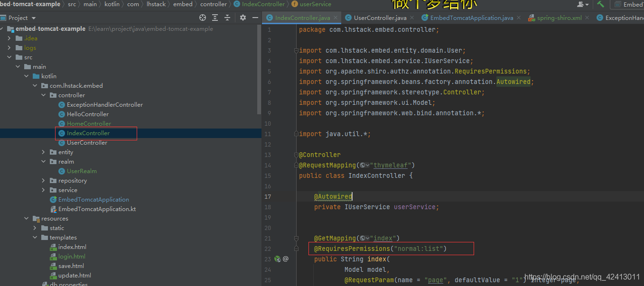Viewport: 644px width, 286px height.
Task: Collapse the controller package
Action: point(43,95)
